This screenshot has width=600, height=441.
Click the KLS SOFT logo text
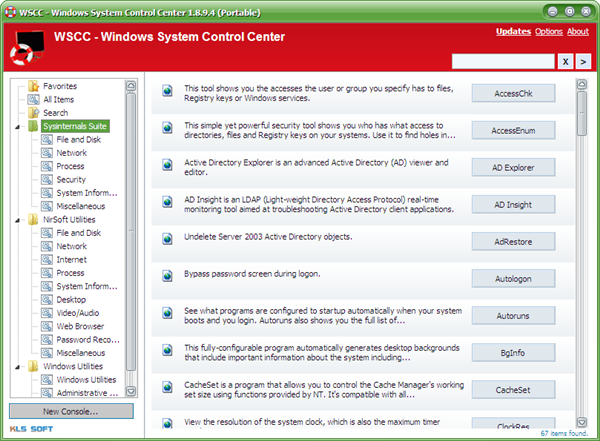(x=31, y=429)
